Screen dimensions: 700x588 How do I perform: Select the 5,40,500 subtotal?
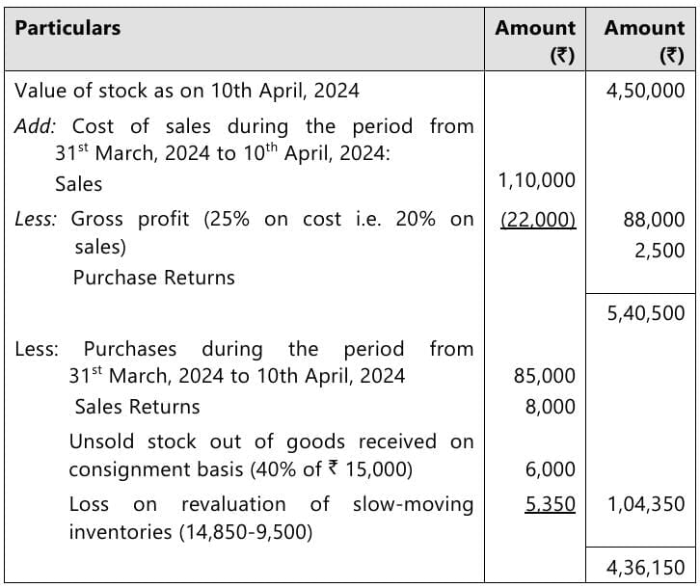(x=646, y=312)
